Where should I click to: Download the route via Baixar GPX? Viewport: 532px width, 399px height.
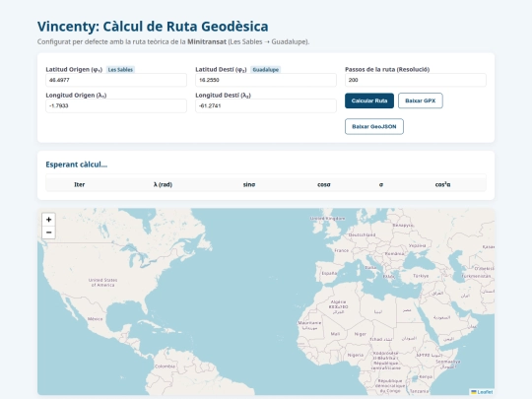pyautogui.click(x=420, y=100)
